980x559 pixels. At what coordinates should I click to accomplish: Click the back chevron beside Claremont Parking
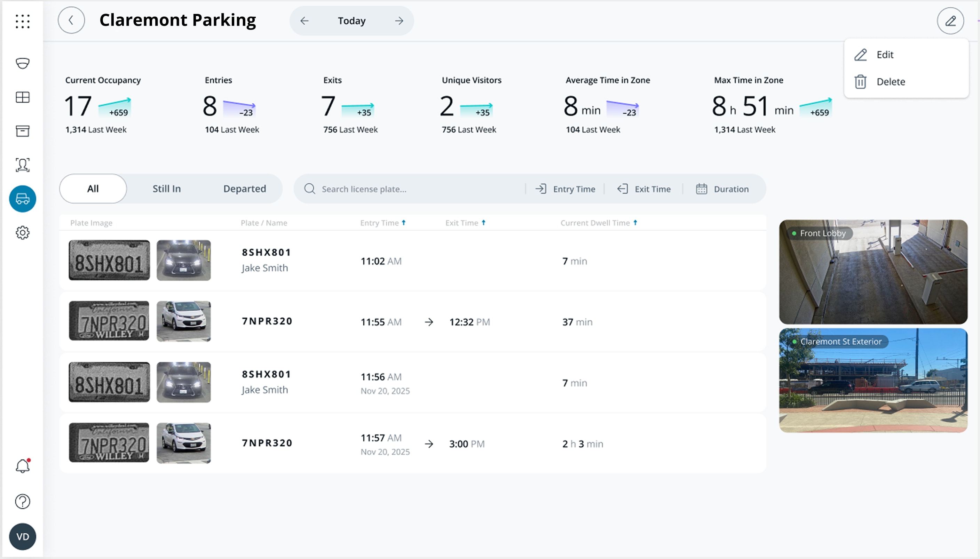pos(71,20)
